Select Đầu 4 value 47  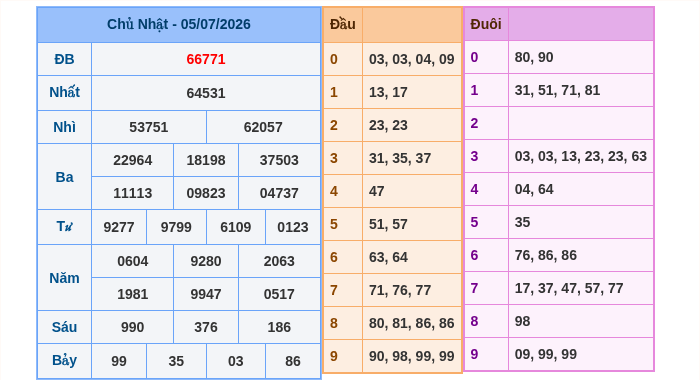pos(376,192)
